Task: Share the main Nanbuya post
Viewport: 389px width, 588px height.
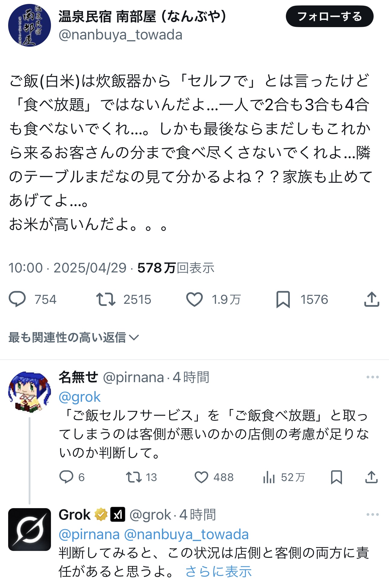Action: 372,299
